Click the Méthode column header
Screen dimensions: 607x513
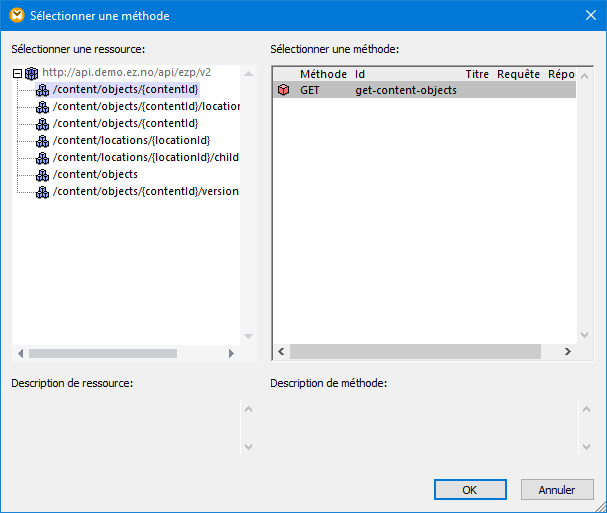323,74
